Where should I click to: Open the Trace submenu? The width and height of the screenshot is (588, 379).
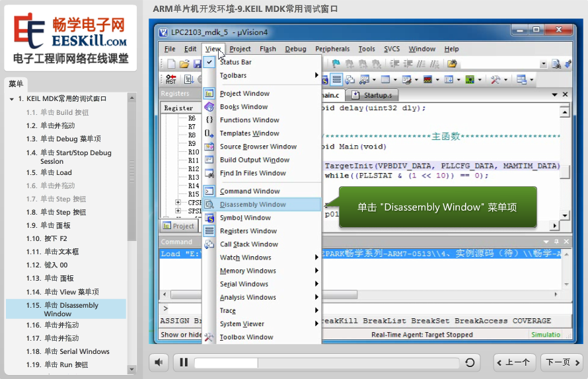point(316,310)
